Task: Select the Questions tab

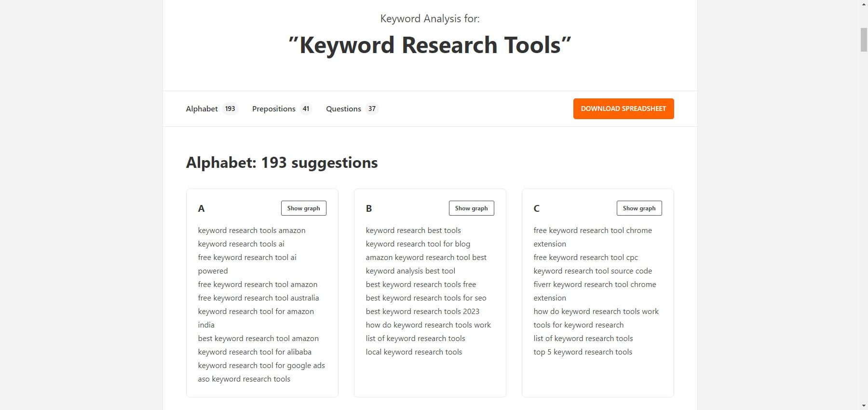Action: [x=352, y=109]
